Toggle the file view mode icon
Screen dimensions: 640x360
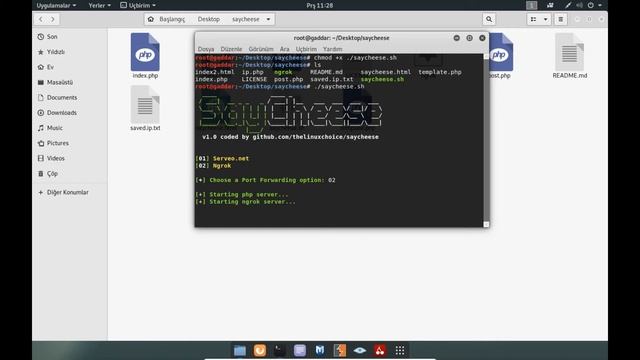pyautogui.click(x=533, y=19)
